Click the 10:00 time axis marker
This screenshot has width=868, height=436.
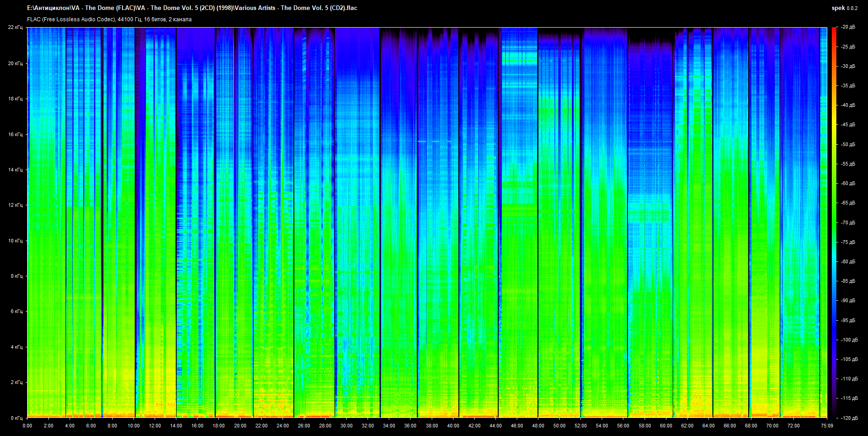133,426
